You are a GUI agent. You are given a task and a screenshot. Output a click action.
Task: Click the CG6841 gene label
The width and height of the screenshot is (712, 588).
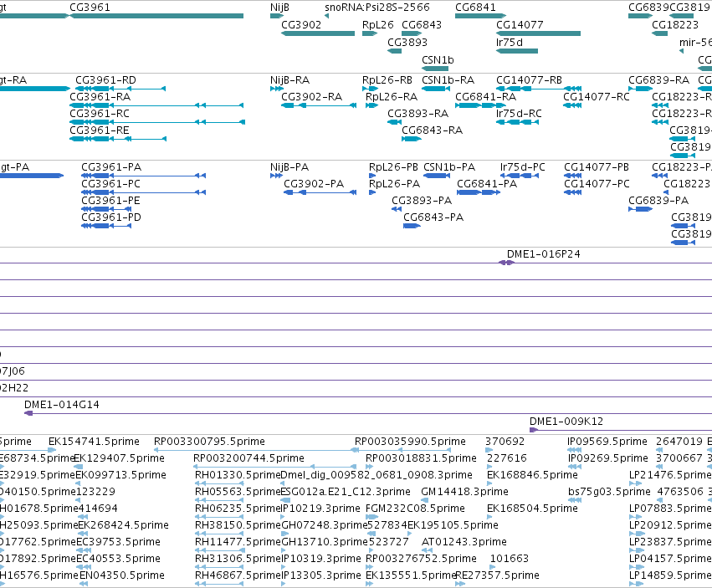pyautogui.click(x=475, y=8)
